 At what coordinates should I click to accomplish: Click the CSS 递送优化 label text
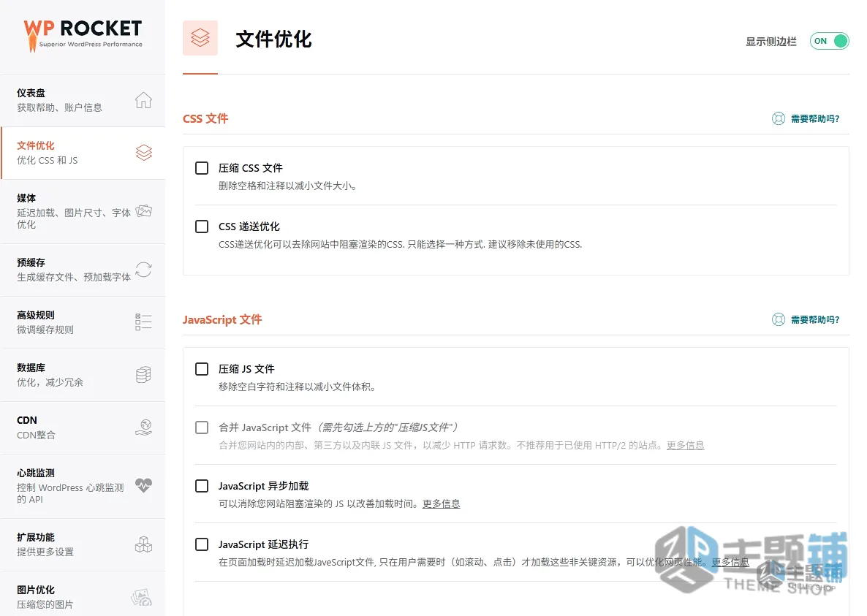point(249,227)
